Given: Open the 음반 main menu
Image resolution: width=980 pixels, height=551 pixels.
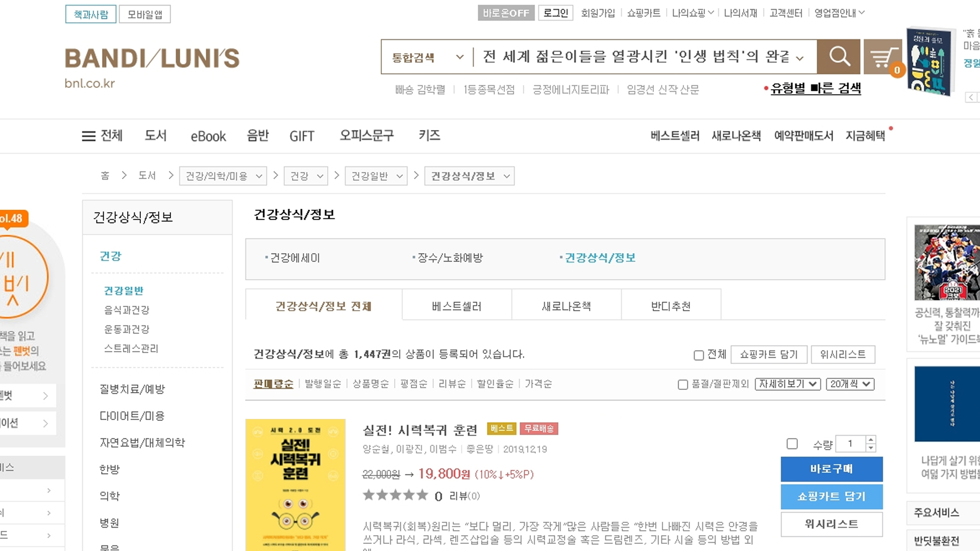Looking at the screenshot, I should click(258, 135).
